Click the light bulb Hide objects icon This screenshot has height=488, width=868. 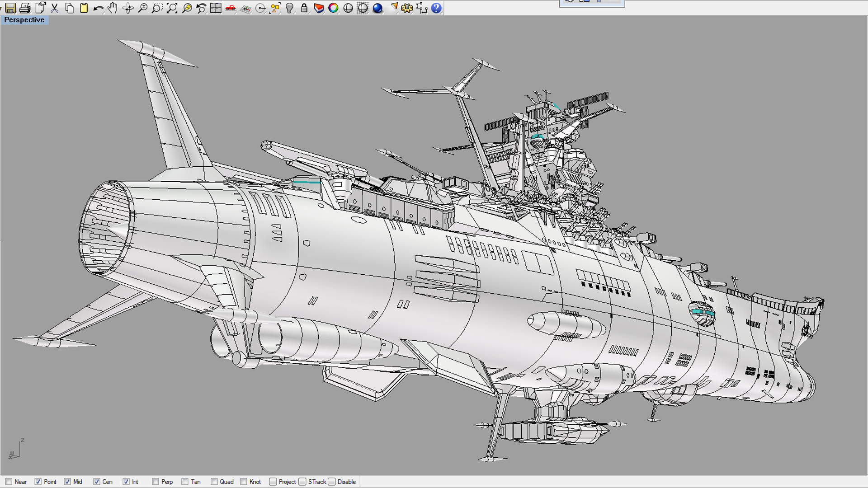(290, 8)
